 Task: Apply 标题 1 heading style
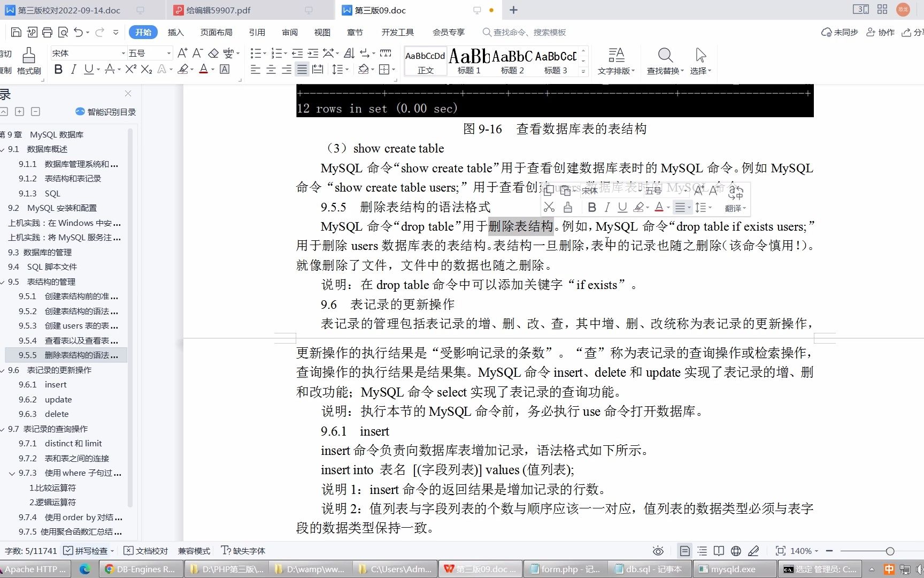pos(469,61)
